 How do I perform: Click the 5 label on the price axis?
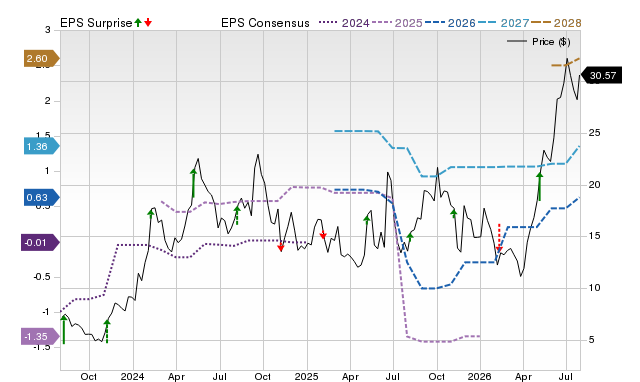[x=591, y=340]
